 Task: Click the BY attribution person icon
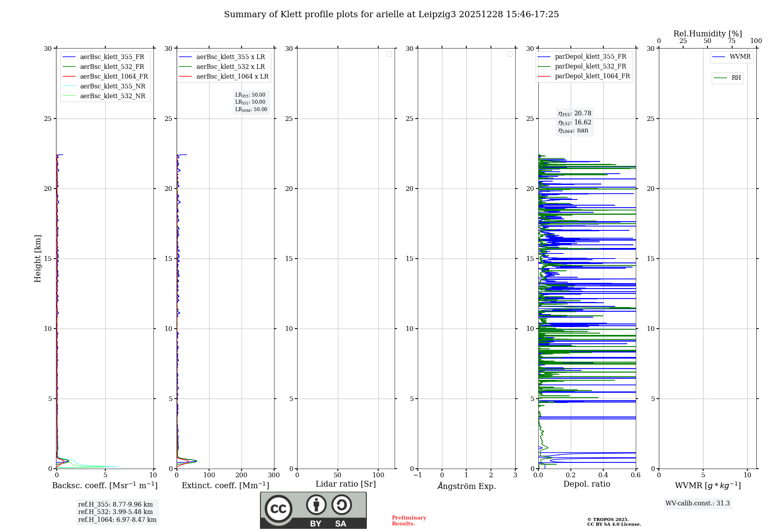[x=316, y=505]
